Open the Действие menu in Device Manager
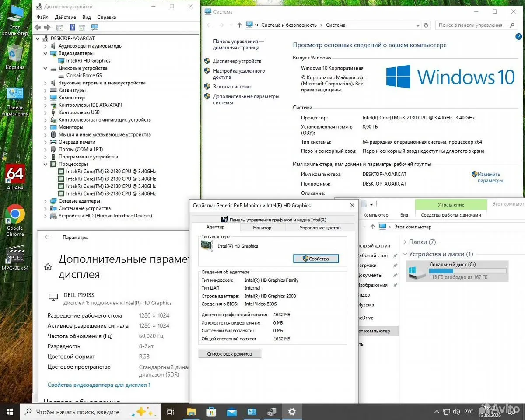The image size is (525, 420). 65,17
